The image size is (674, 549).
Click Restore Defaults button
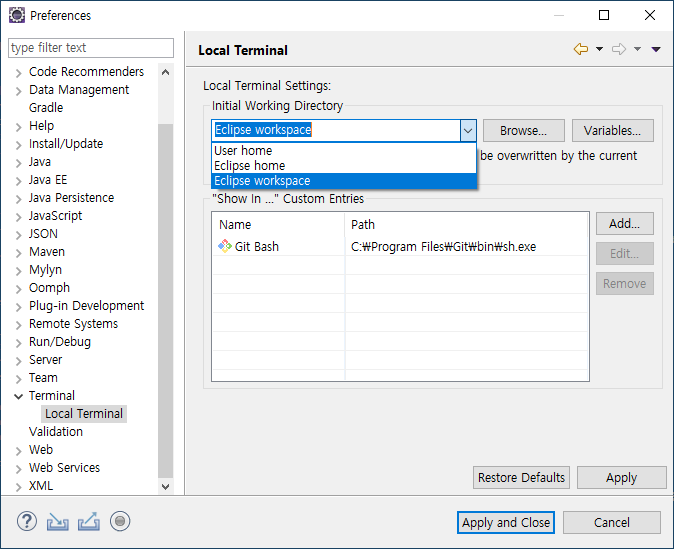coord(521,478)
